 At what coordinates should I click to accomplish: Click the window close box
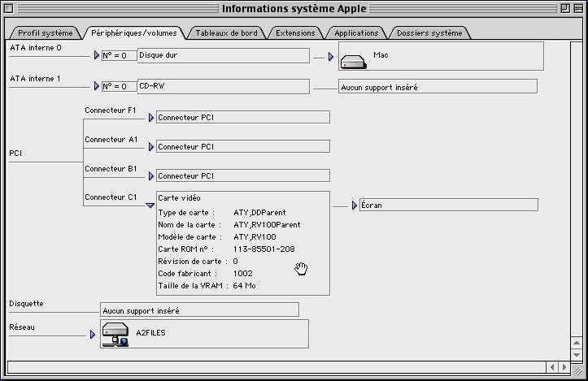click(x=9, y=8)
